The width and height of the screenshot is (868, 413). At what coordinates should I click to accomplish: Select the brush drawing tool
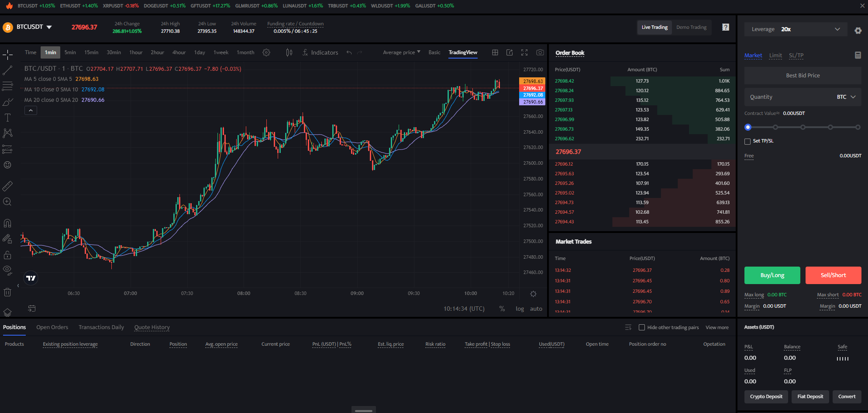[7, 102]
